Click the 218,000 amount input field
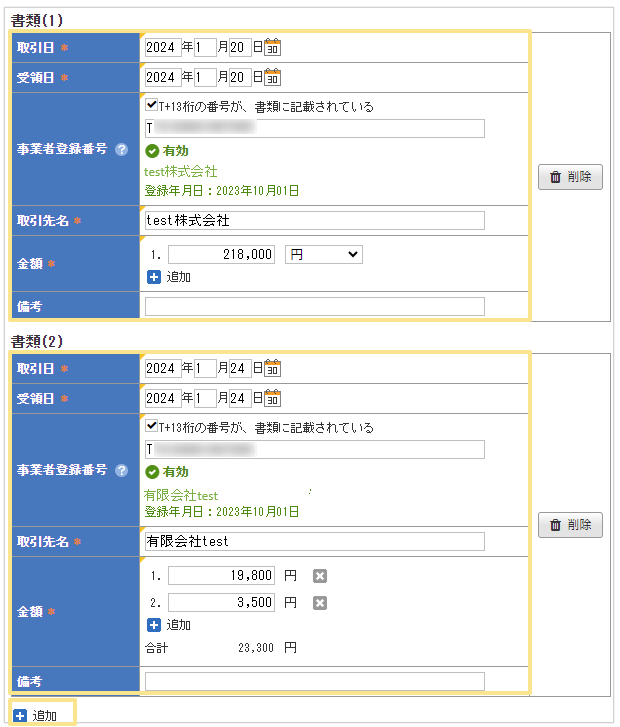This screenshot has width=620, height=727. click(x=221, y=255)
